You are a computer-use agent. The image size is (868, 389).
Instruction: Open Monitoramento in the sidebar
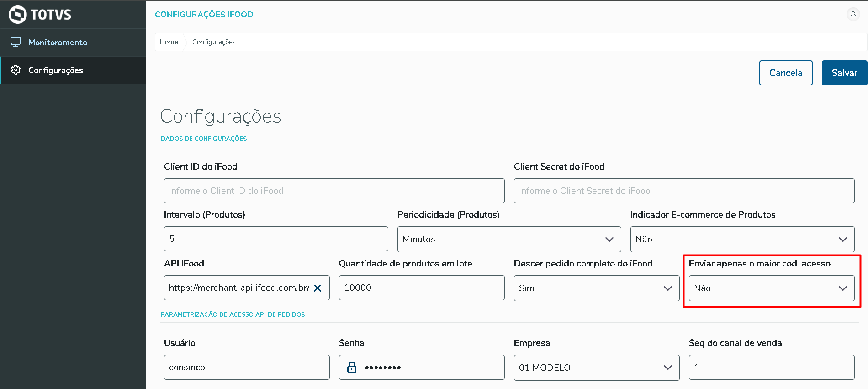[58, 43]
